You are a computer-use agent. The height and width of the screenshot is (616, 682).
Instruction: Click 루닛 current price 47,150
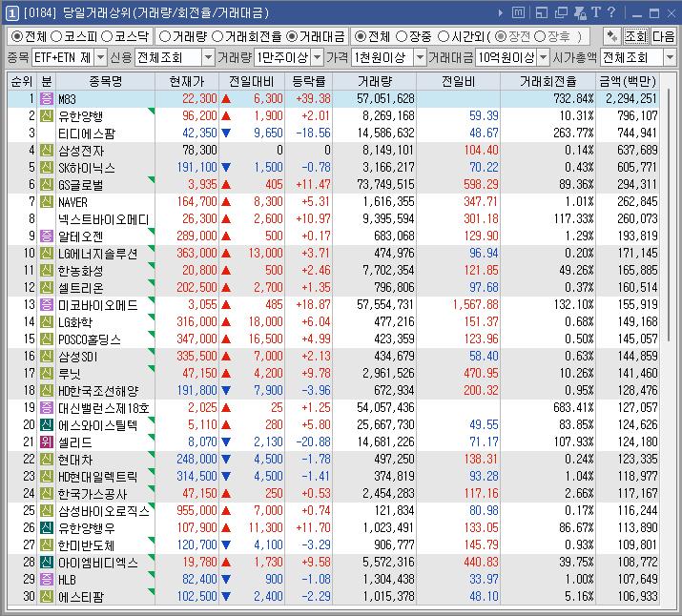(199, 374)
